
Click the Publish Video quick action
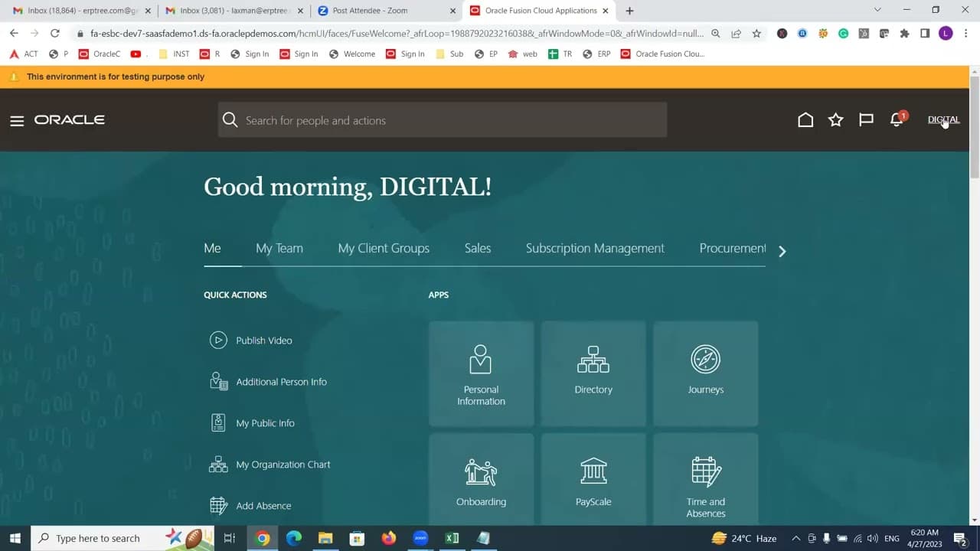[263, 341]
